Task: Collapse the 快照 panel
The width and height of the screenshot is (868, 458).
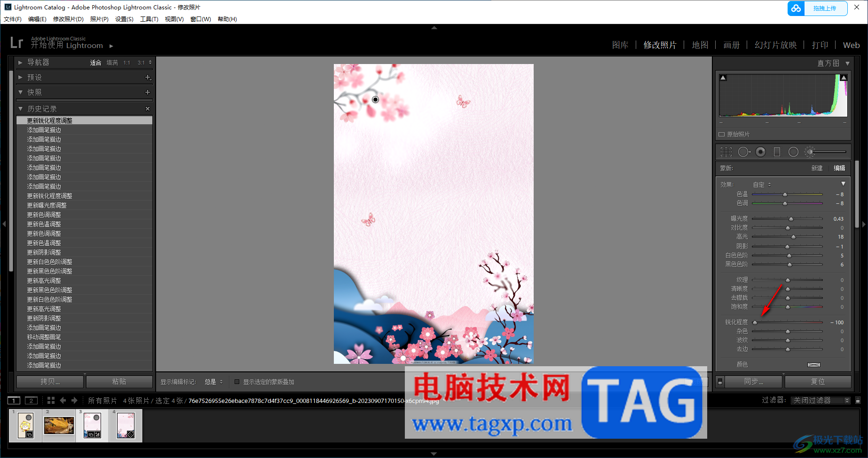Action: click(x=20, y=92)
